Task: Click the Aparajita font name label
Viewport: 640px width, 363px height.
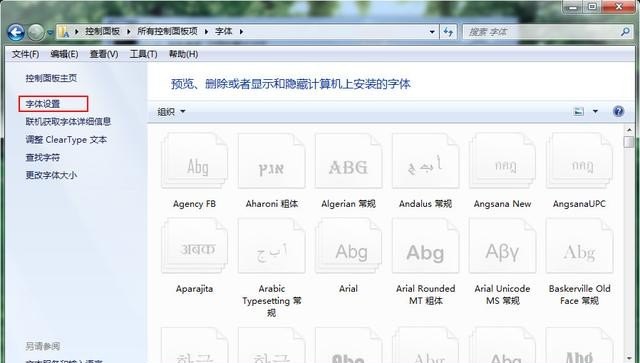Action: [x=194, y=289]
